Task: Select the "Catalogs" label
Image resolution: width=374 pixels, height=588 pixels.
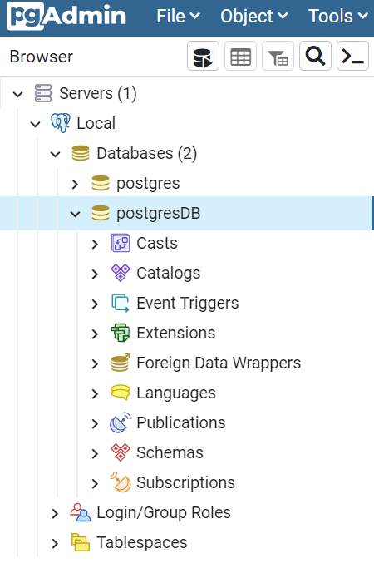Action: pos(168,274)
